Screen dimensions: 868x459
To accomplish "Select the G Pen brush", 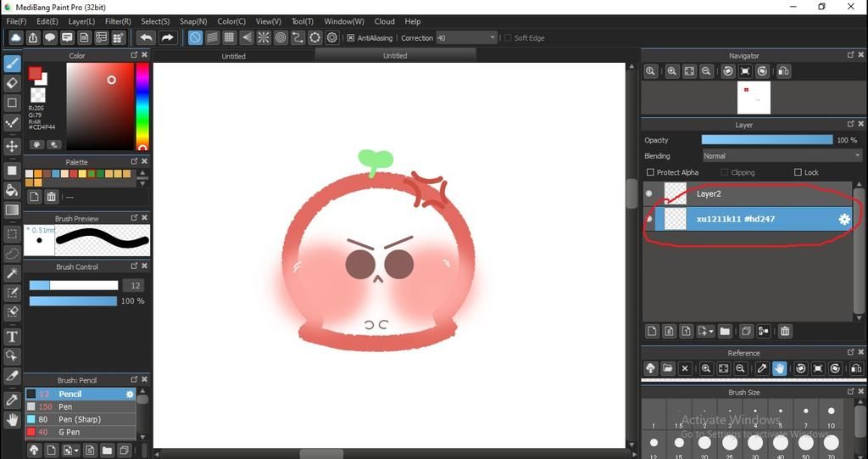I will pyautogui.click(x=81, y=433).
